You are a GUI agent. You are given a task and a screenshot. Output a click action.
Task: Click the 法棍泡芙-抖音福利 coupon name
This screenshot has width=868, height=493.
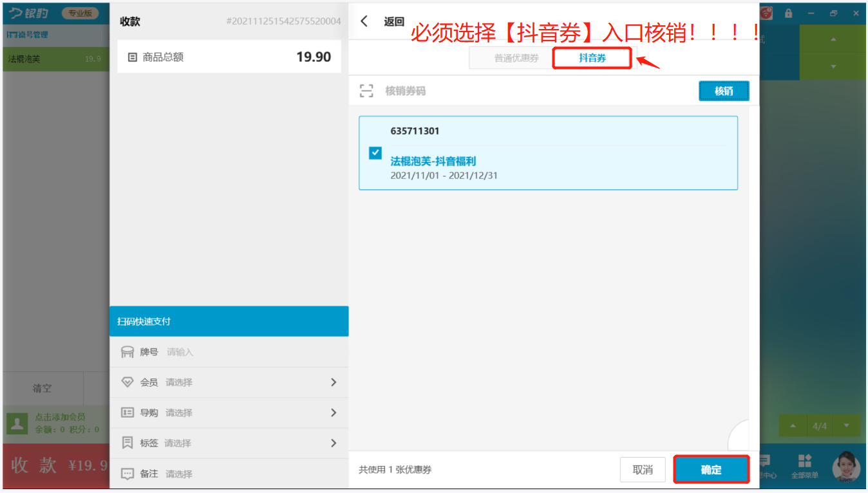(x=433, y=162)
